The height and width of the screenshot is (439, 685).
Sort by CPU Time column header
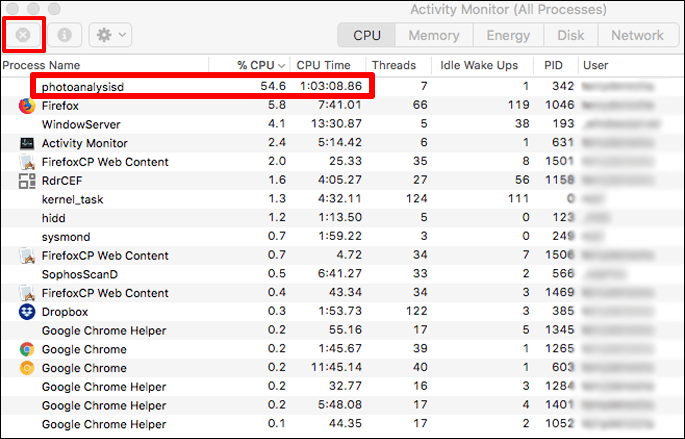coord(324,65)
